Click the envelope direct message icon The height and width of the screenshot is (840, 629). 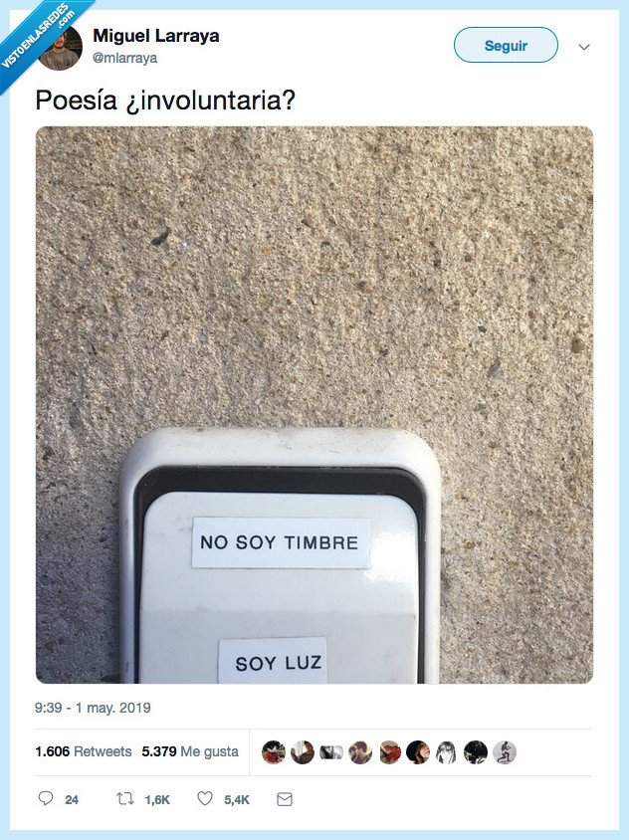pyautogui.click(x=285, y=799)
